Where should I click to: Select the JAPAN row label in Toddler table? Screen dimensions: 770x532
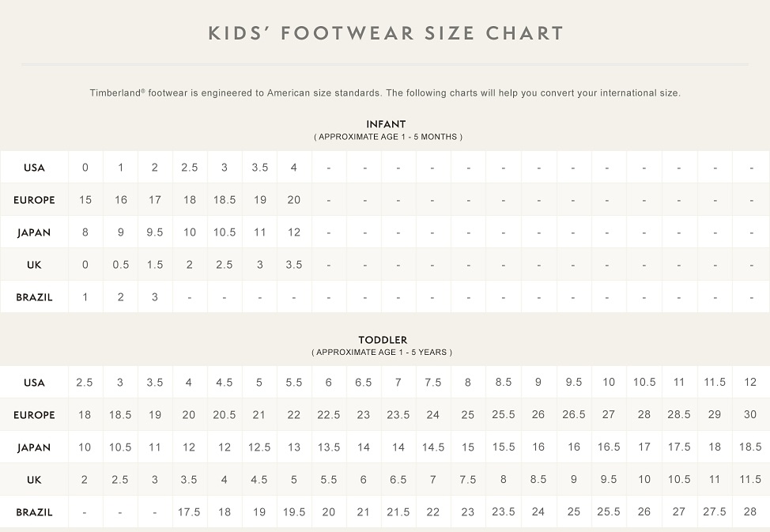(x=34, y=447)
